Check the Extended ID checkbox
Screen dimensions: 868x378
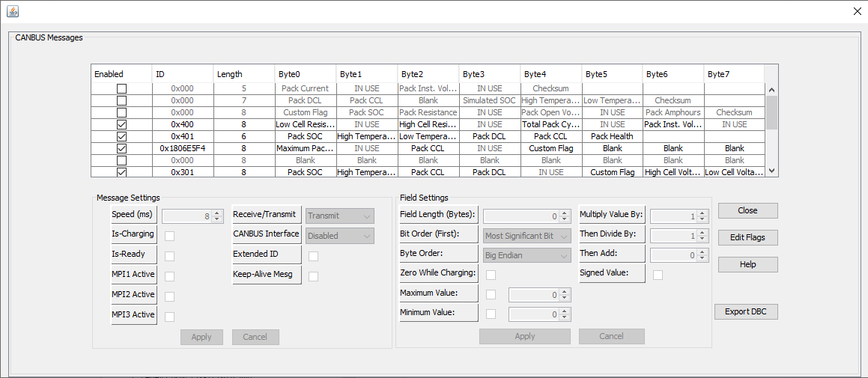(x=313, y=256)
